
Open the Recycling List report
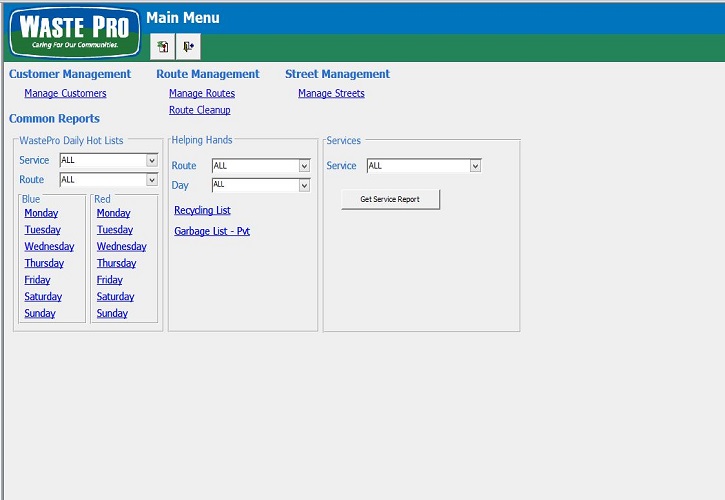(202, 211)
